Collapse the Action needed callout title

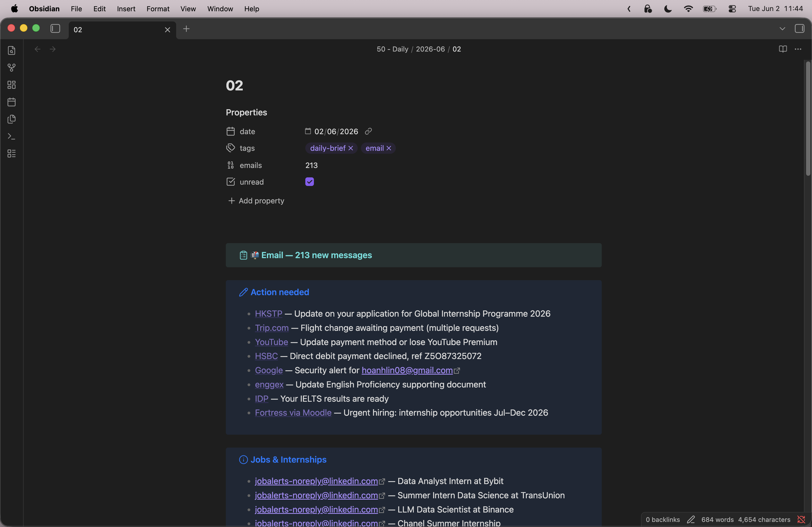280,292
